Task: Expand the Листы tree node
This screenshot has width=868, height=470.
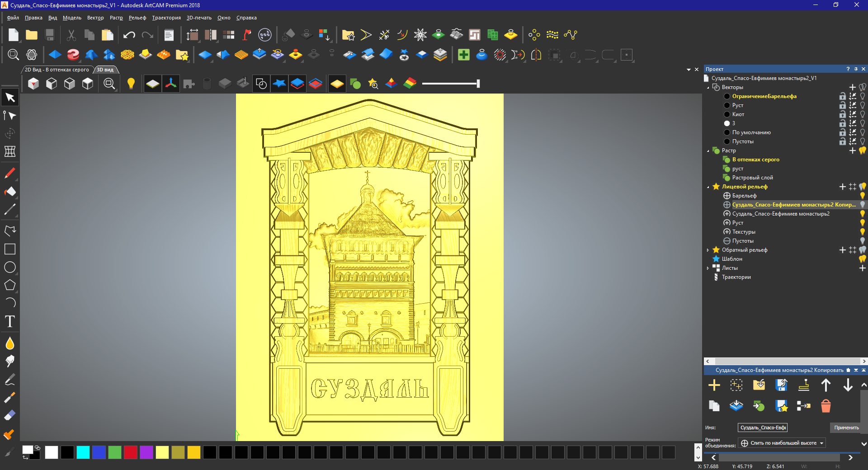Action: pyautogui.click(x=708, y=268)
